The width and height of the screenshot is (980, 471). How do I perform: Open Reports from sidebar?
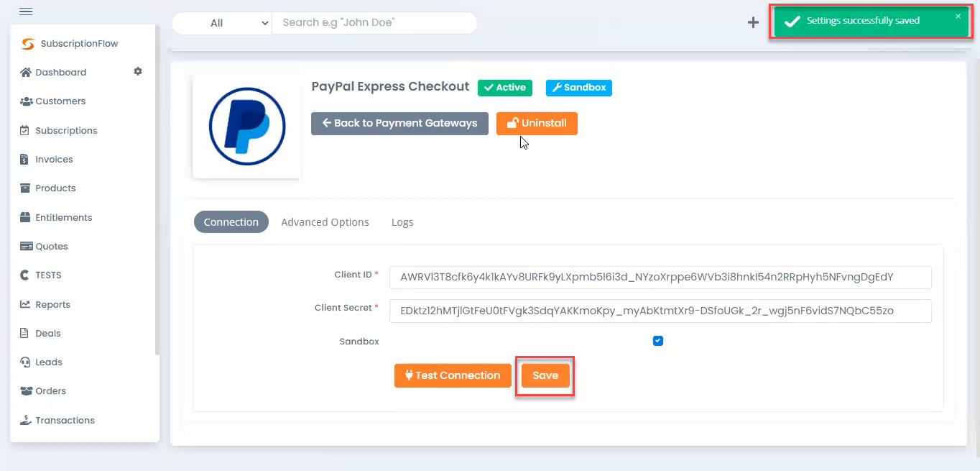(53, 304)
